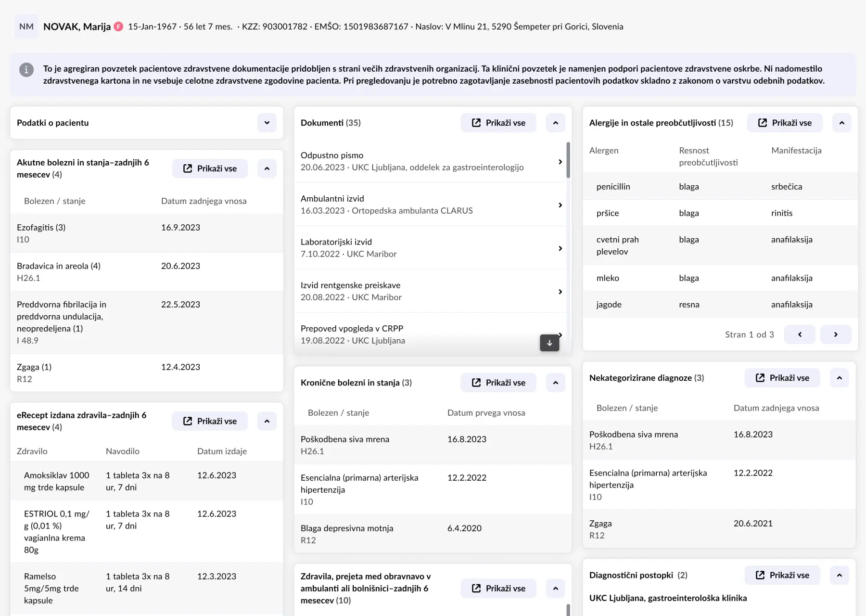Show all diagnostic procedures via Prikaži vse

[x=782, y=575]
